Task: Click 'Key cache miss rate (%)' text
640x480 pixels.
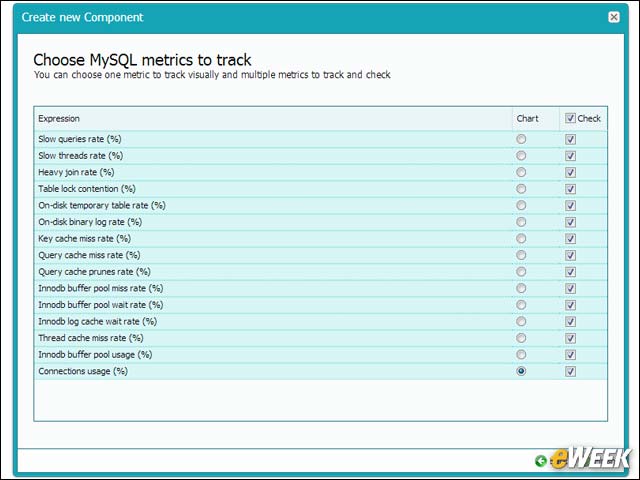Action: 84,238
